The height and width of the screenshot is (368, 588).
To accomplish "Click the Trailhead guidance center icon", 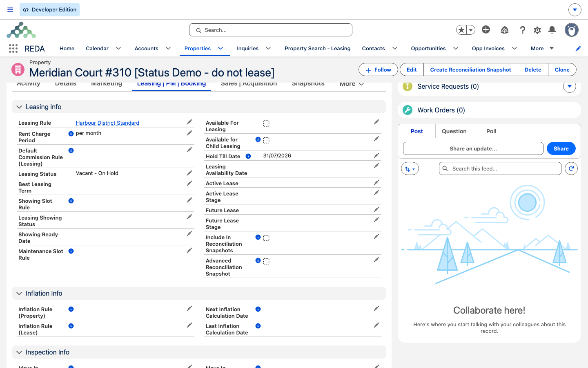I will [505, 30].
